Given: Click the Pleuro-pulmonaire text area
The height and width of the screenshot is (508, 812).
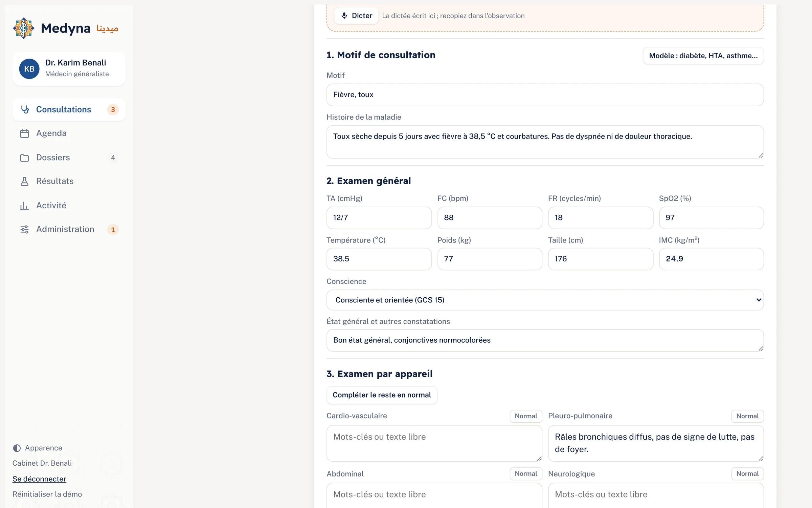Looking at the screenshot, I should (656, 443).
